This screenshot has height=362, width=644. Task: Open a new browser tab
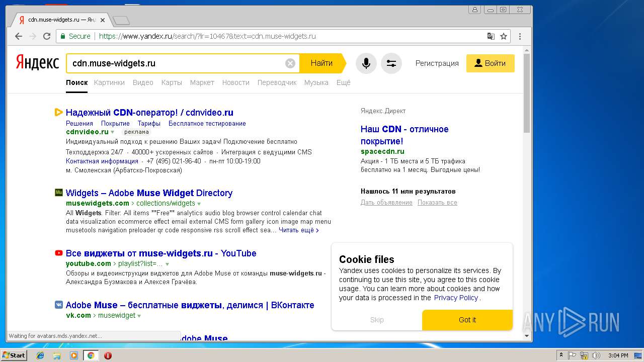tap(121, 21)
